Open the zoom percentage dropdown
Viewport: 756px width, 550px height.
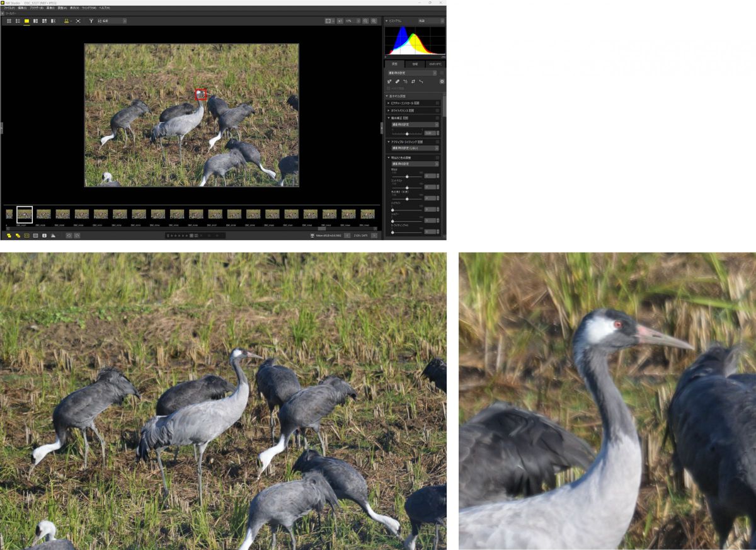(352, 21)
